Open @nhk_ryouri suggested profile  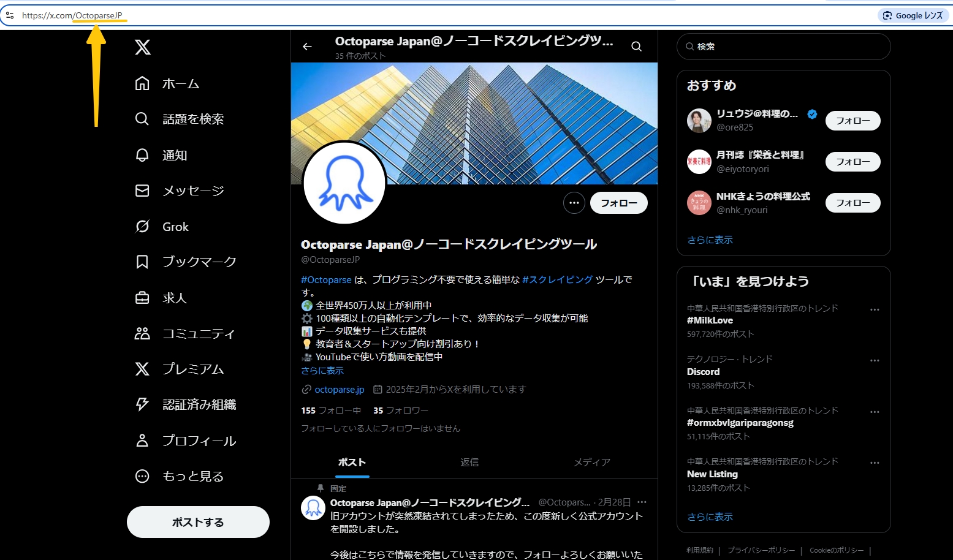click(x=742, y=210)
